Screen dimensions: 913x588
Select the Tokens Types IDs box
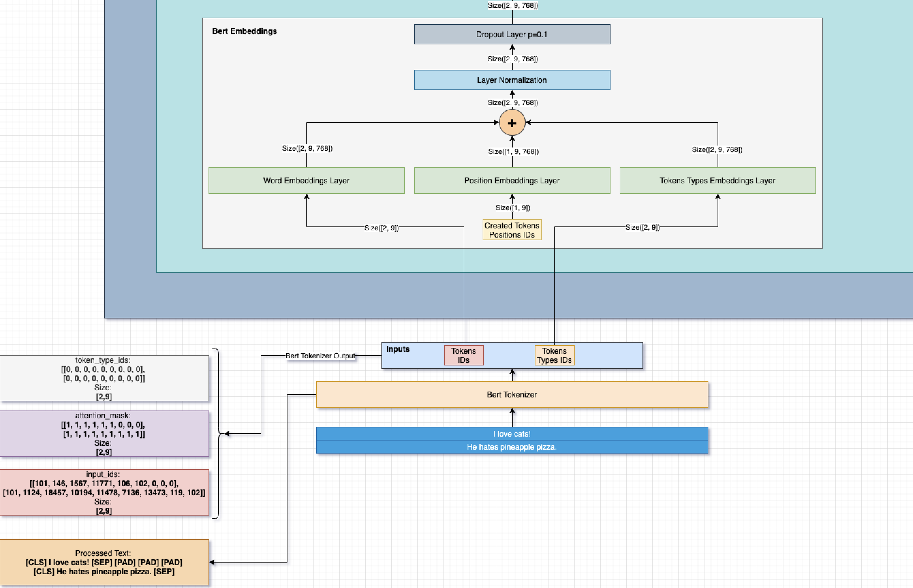point(554,355)
